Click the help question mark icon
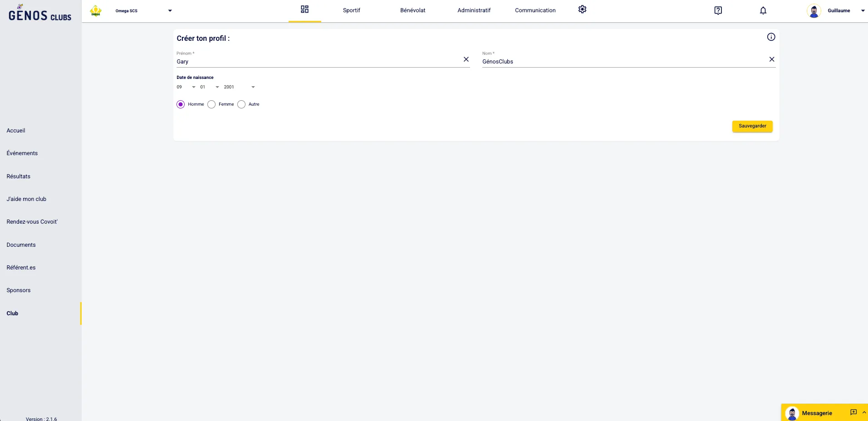Viewport: 868px width, 421px height. click(718, 10)
